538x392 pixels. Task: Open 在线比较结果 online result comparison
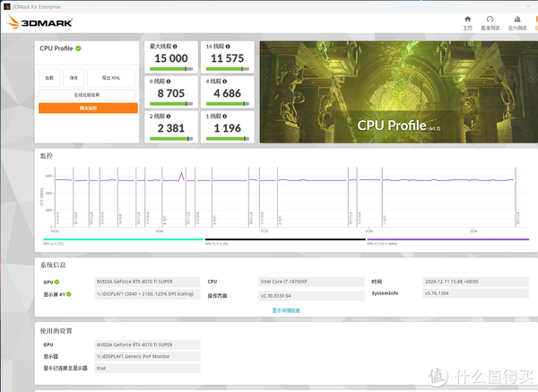tap(87, 94)
